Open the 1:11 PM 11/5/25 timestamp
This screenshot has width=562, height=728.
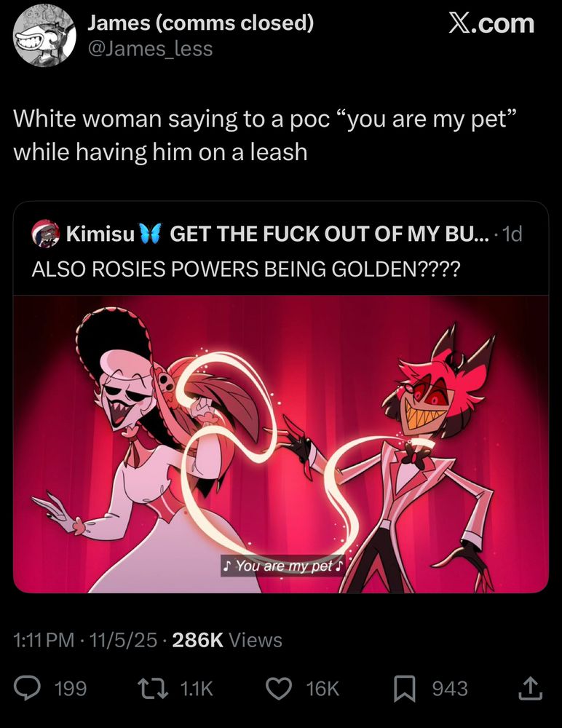(x=85, y=640)
